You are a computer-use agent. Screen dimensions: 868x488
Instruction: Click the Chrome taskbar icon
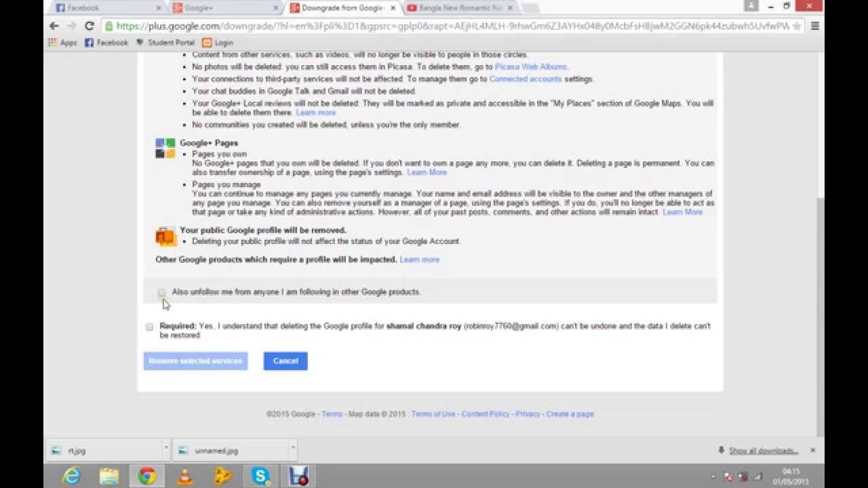click(146, 476)
